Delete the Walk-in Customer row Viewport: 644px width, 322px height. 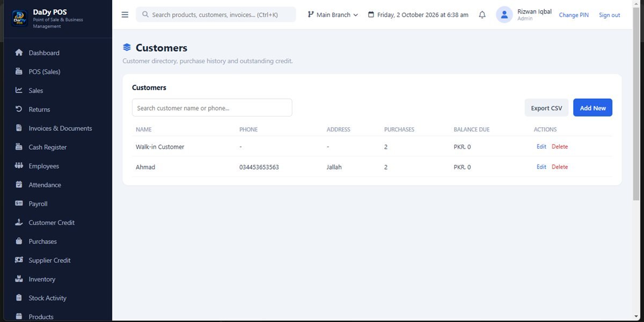(x=559, y=147)
